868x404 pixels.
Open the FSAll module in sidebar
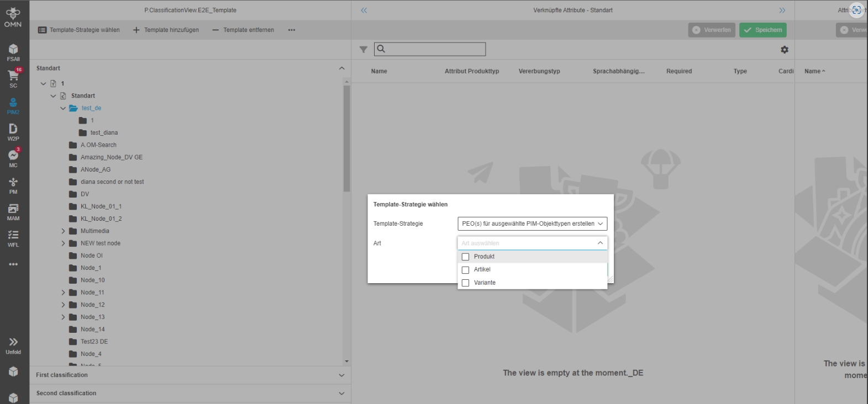click(x=13, y=52)
